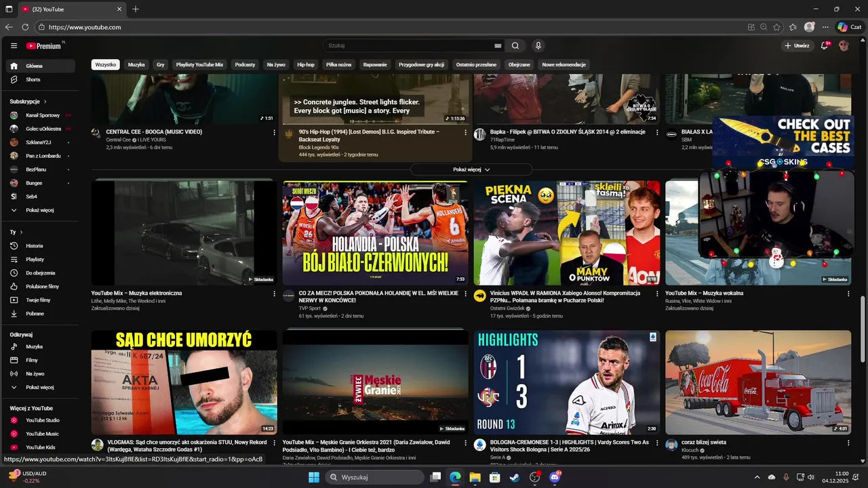Open Edge settings ellipsis menu
The image size is (868, 488).
click(825, 27)
